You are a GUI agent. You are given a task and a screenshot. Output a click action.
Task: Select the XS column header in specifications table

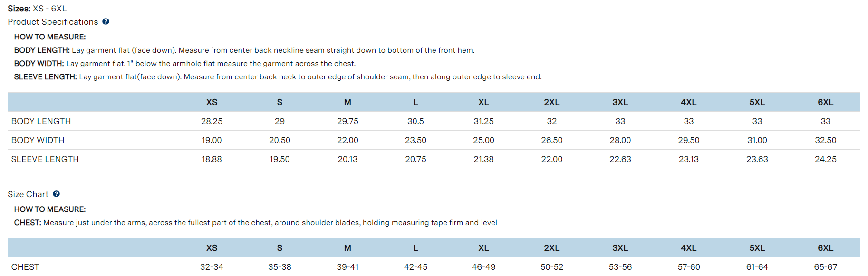coord(212,102)
